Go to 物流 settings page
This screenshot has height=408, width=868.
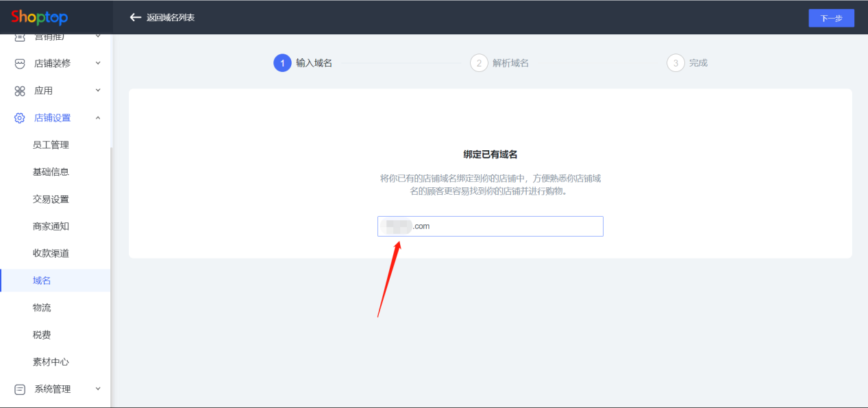42,307
